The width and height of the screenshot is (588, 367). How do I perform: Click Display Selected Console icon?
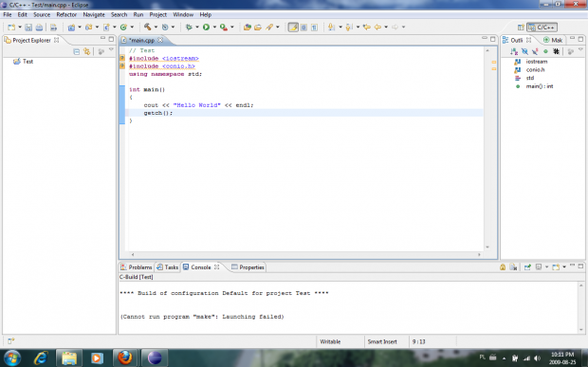point(539,266)
